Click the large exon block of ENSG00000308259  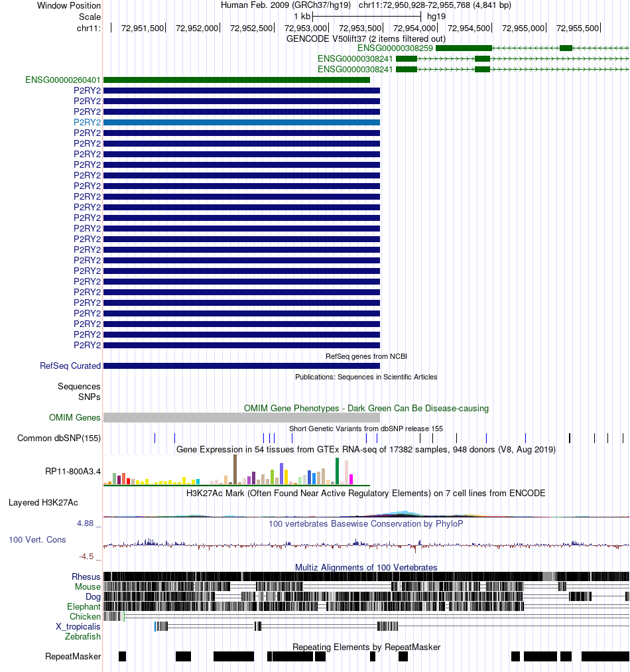tap(464, 48)
